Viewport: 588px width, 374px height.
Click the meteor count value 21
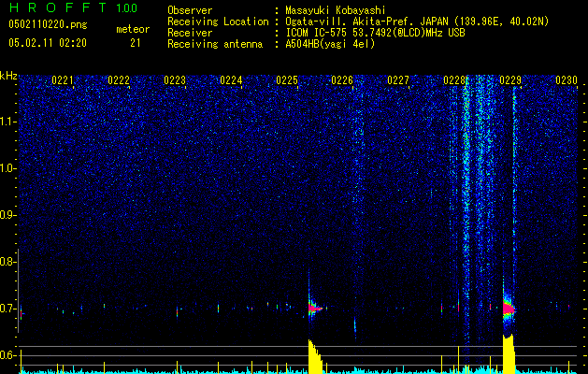coord(136,43)
